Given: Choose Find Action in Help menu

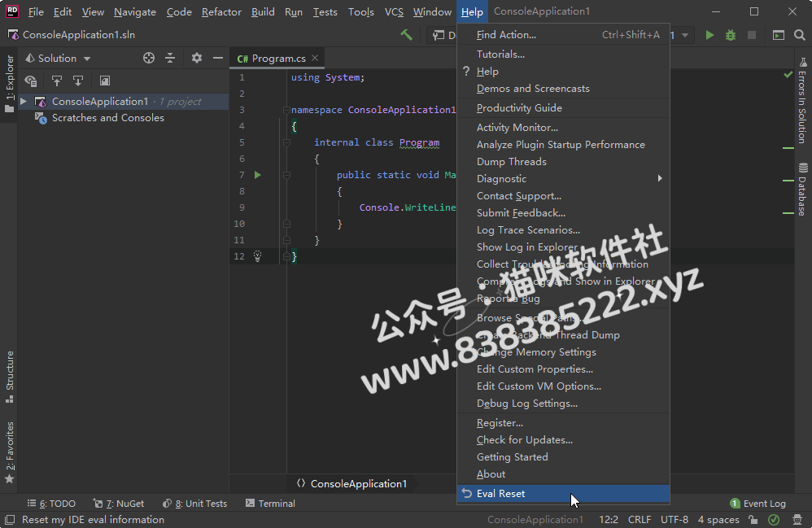Looking at the screenshot, I should 563,35.
